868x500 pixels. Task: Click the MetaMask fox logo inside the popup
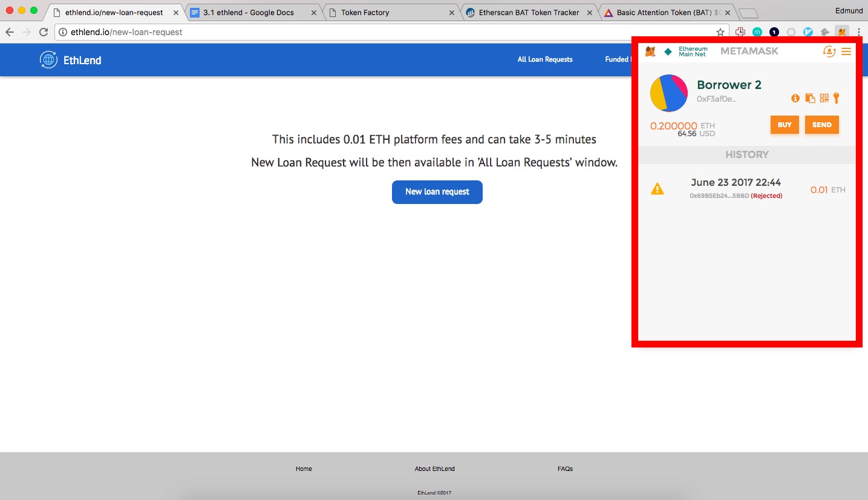pyautogui.click(x=650, y=51)
